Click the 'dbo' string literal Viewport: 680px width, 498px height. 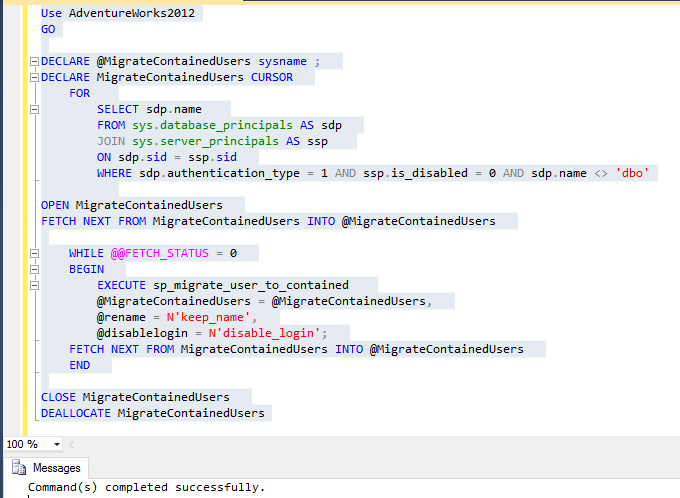(632, 173)
